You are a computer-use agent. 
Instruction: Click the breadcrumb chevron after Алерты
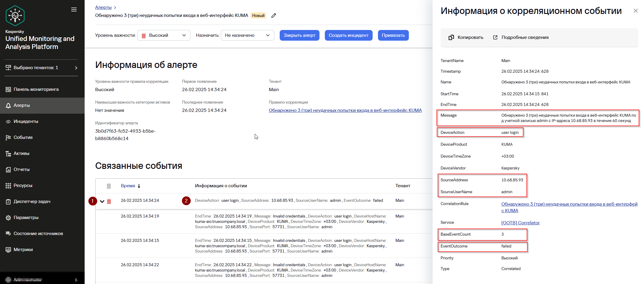pos(115,7)
